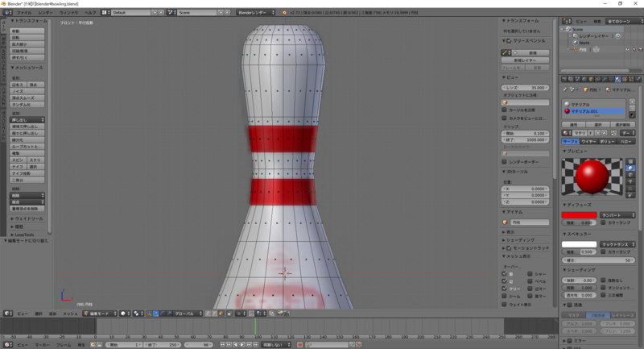This screenshot has width=644, height=349.
Task: Open the グローバル orientation dropdown
Action: 188,314
